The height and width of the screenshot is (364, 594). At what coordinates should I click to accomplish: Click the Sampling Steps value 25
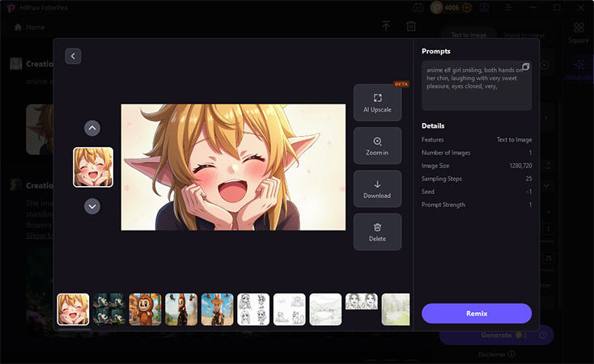click(x=528, y=179)
